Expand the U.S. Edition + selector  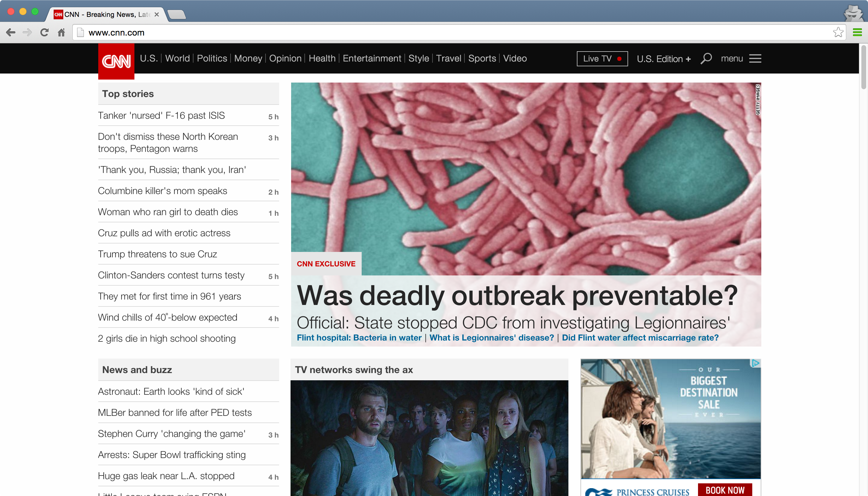(x=664, y=58)
